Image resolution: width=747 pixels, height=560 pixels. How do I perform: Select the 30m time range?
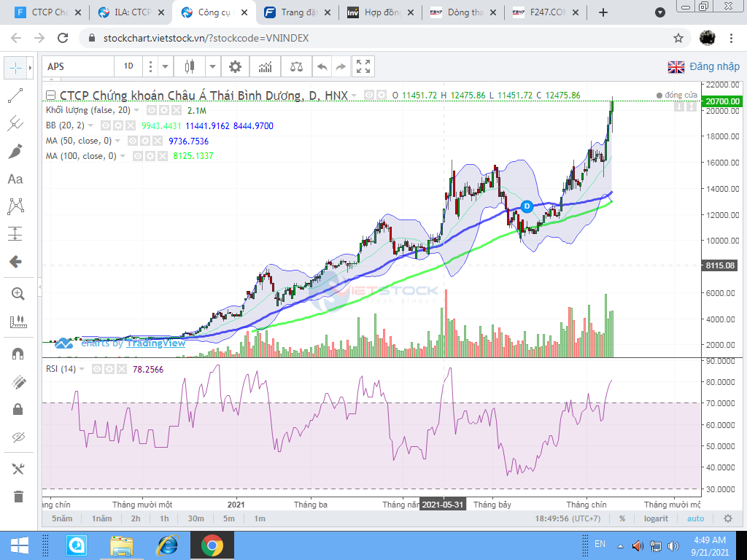pos(196,518)
